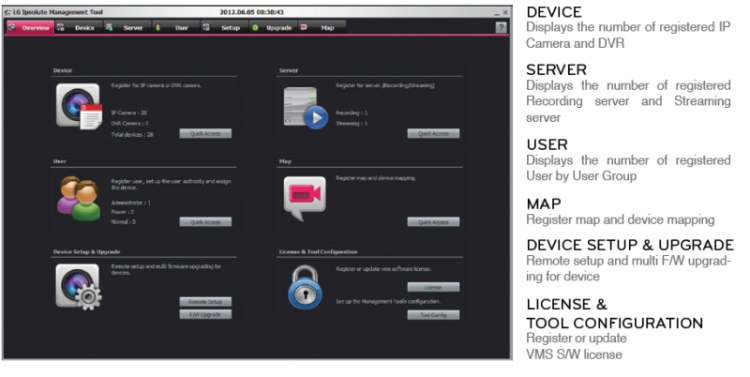Click 'Set up the Management Tool's configuration.' text
This screenshot has height=377, width=750.
[x=388, y=301]
